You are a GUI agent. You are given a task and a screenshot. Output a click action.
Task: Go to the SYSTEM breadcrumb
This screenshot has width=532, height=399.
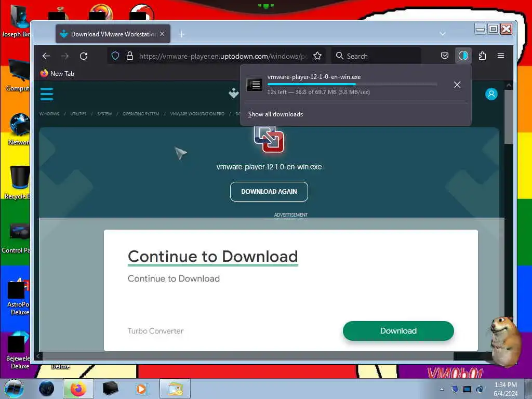pyautogui.click(x=104, y=114)
